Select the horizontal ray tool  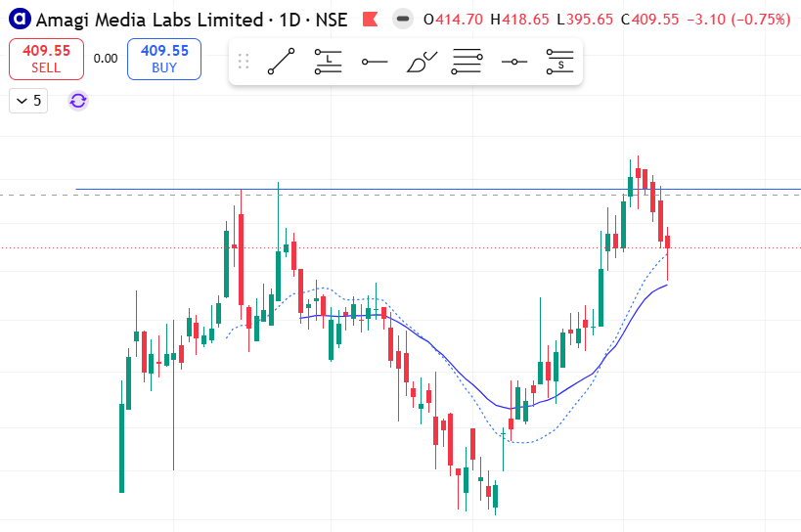375,62
